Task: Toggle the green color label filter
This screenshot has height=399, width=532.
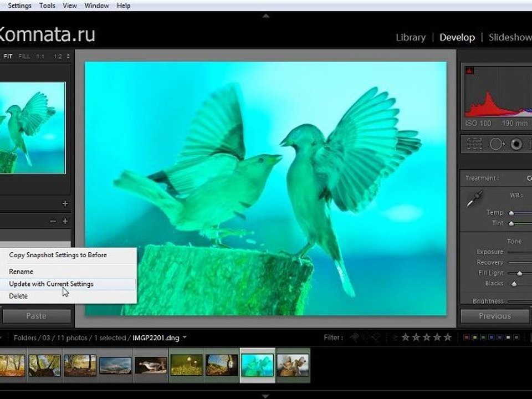Action: tap(483, 337)
